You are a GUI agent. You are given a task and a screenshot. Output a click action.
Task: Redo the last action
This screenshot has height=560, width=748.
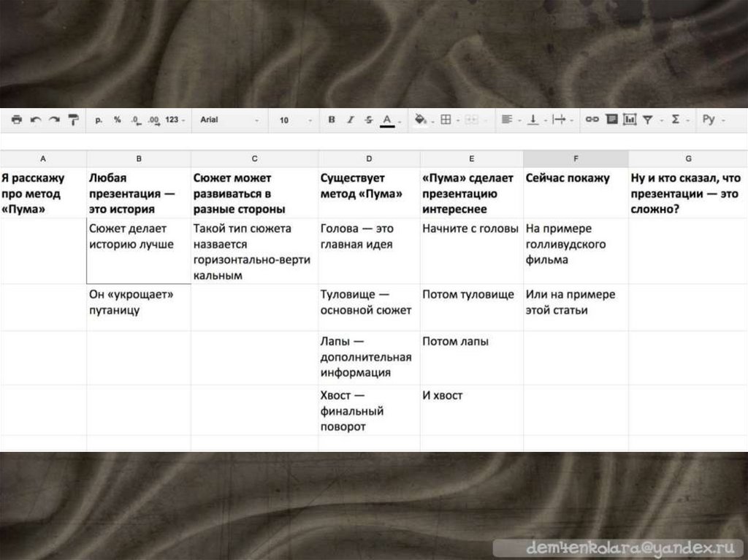[x=54, y=120]
